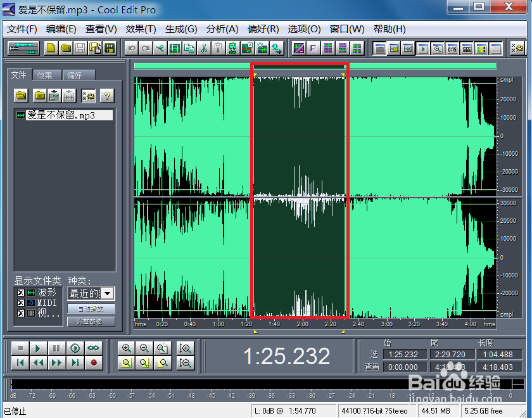
Task: Click the 完整路径 button
Action: [91, 322]
